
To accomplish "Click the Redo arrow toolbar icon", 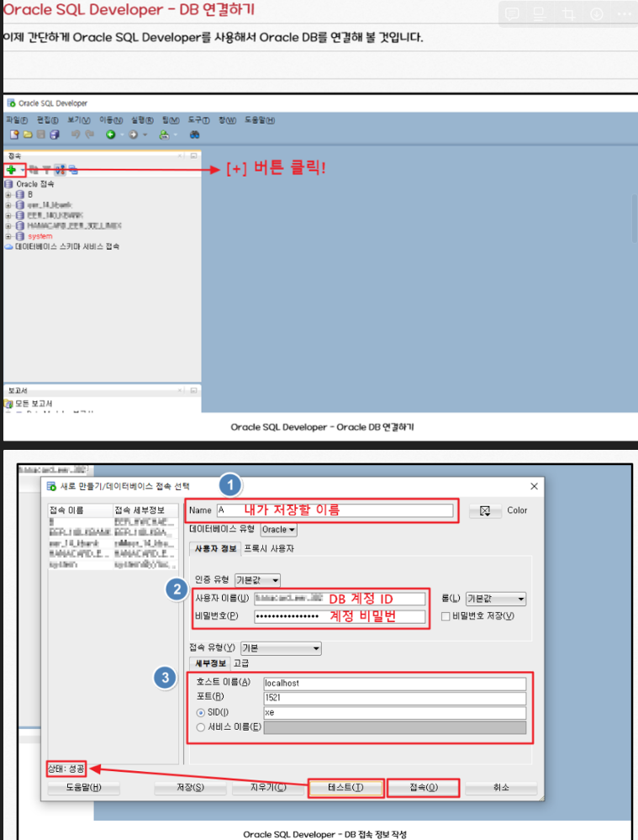I will (x=89, y=135).
